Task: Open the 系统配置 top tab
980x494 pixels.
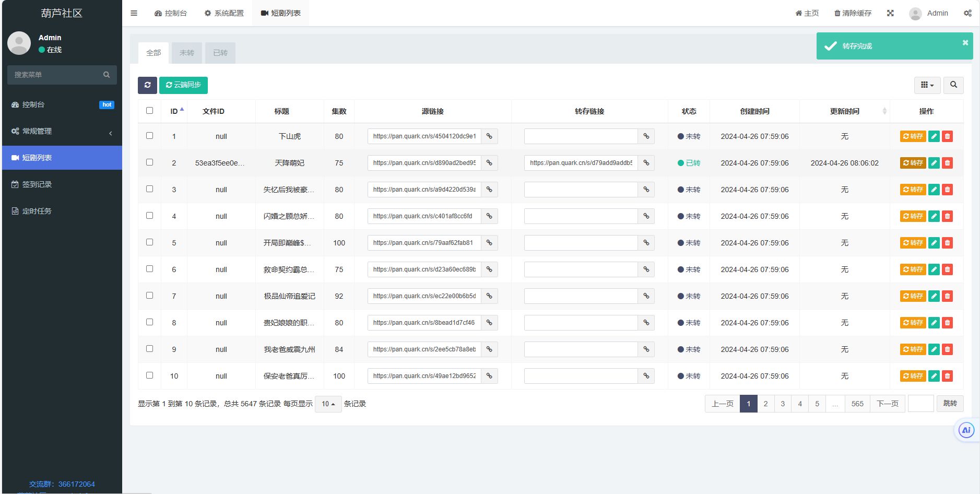Action: (x=224, y=13)
